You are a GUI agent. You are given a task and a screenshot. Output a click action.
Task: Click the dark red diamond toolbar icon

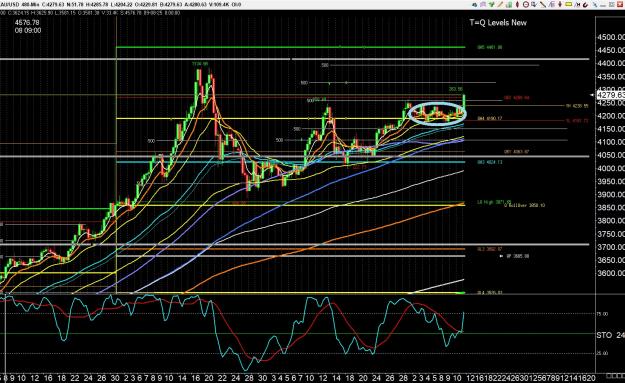pos(517,4)
